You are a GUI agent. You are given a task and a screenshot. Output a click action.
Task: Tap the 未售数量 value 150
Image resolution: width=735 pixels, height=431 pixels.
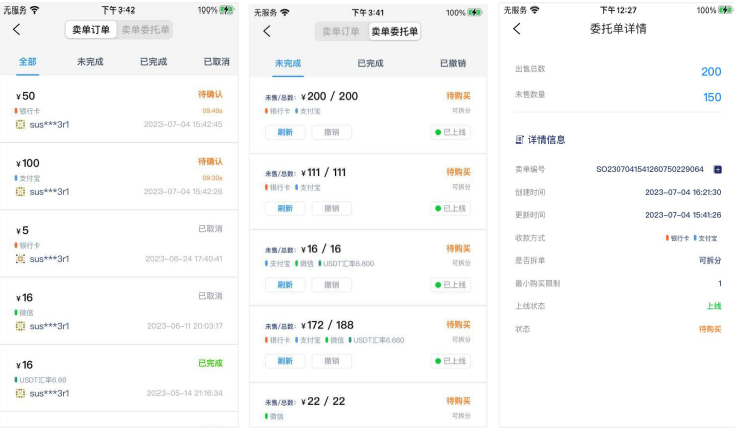point(712,97)
